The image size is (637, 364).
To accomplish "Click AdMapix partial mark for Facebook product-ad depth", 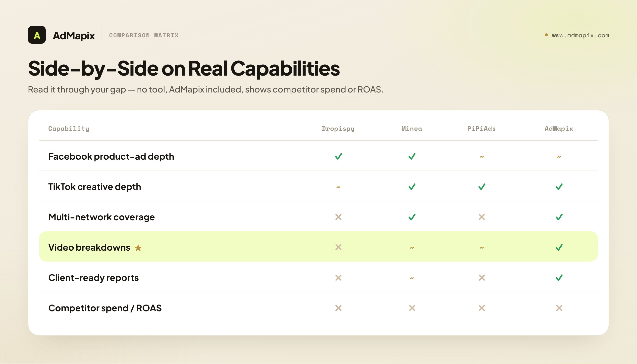I will [559, 157].
